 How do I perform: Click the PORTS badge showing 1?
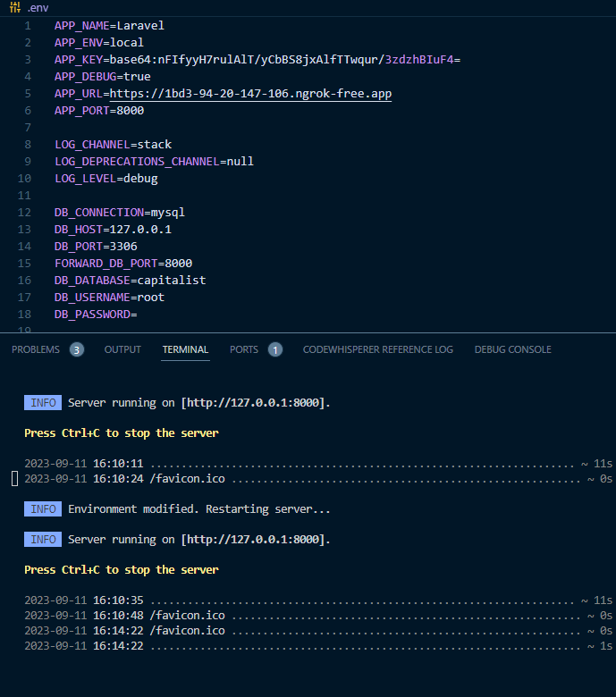coord(275,349)
